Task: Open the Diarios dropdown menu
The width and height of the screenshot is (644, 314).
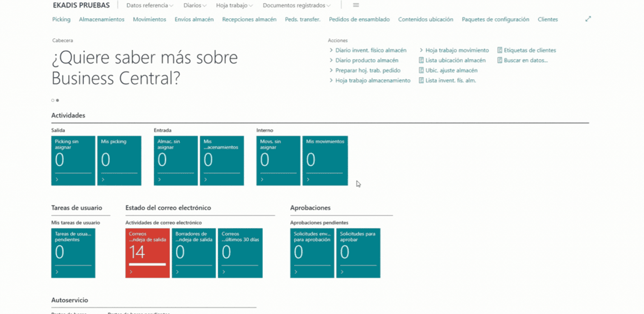Action: pyautogui.click(x=195, y=5)
